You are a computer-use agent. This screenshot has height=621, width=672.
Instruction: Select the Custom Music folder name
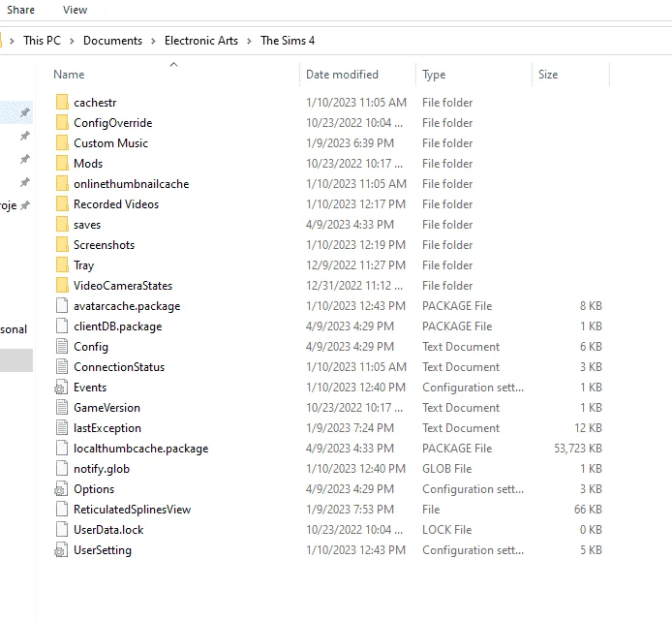coord(110,142)
